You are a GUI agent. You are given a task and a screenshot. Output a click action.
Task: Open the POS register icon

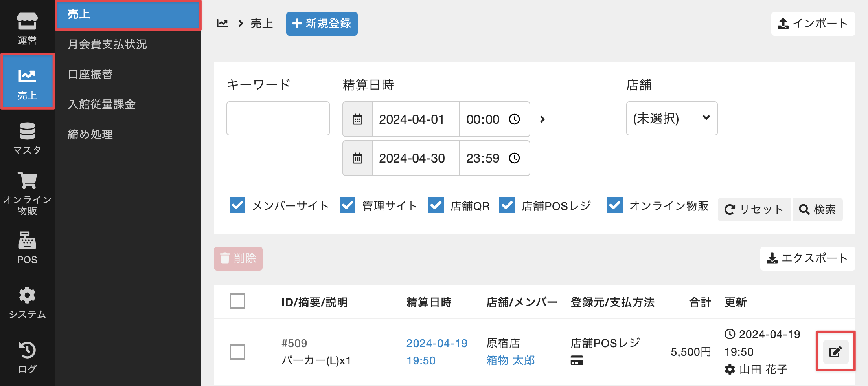tap(27, 248)
